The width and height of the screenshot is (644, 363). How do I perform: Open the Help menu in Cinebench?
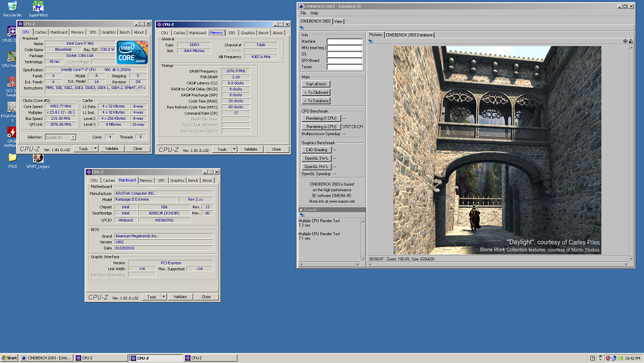pyautogui.click(x=314, y=13)
